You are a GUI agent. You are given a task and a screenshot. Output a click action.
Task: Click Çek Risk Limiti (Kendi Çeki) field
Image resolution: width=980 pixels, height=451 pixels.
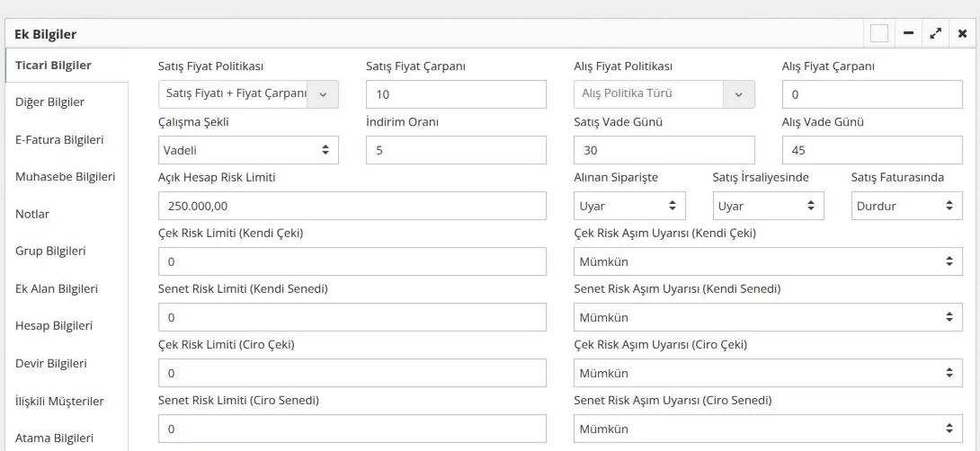[352, 261]
